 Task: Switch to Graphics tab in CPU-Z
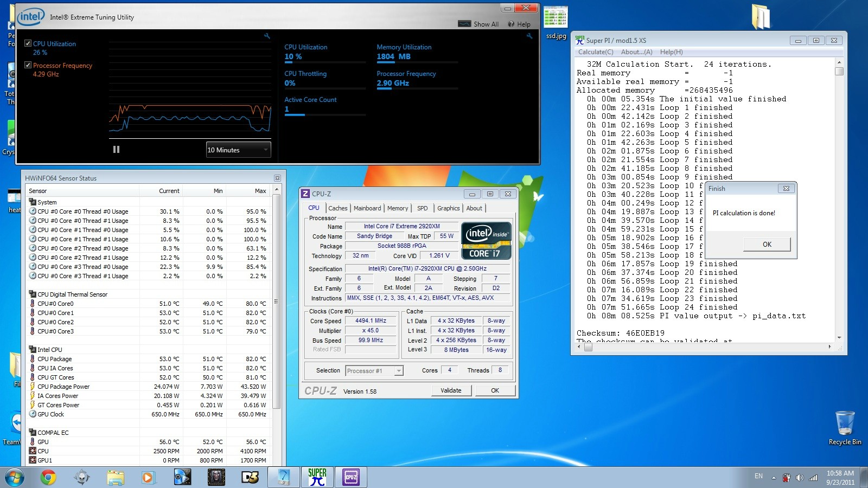click(449, 208)
